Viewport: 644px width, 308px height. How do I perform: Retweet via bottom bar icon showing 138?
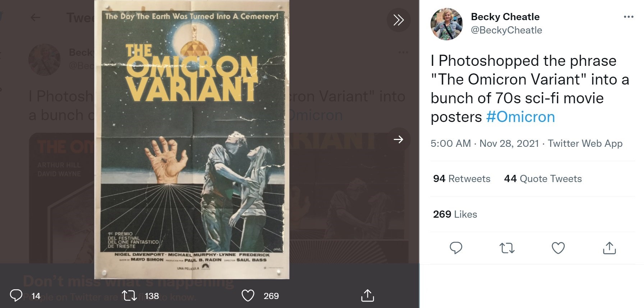click(129, 296)
